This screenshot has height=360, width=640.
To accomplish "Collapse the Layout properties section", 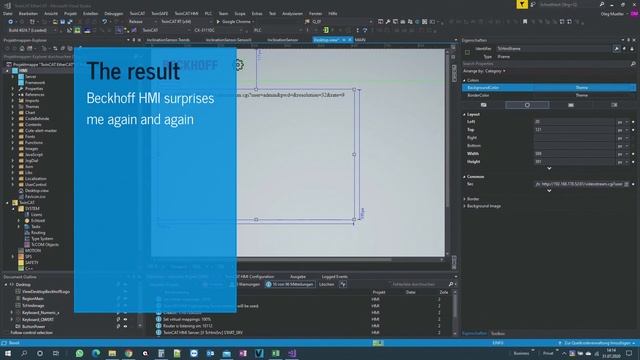I will pos(464,115).
